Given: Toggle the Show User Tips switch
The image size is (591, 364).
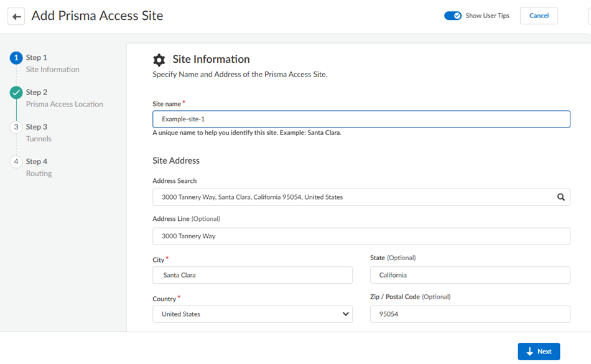Looking at the screenshot, I should point(452,16).
